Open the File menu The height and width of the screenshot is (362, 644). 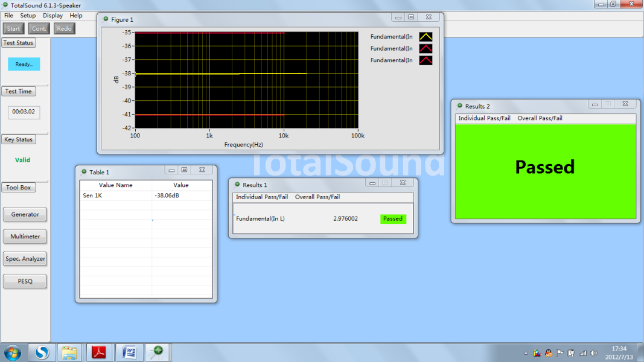8,15
